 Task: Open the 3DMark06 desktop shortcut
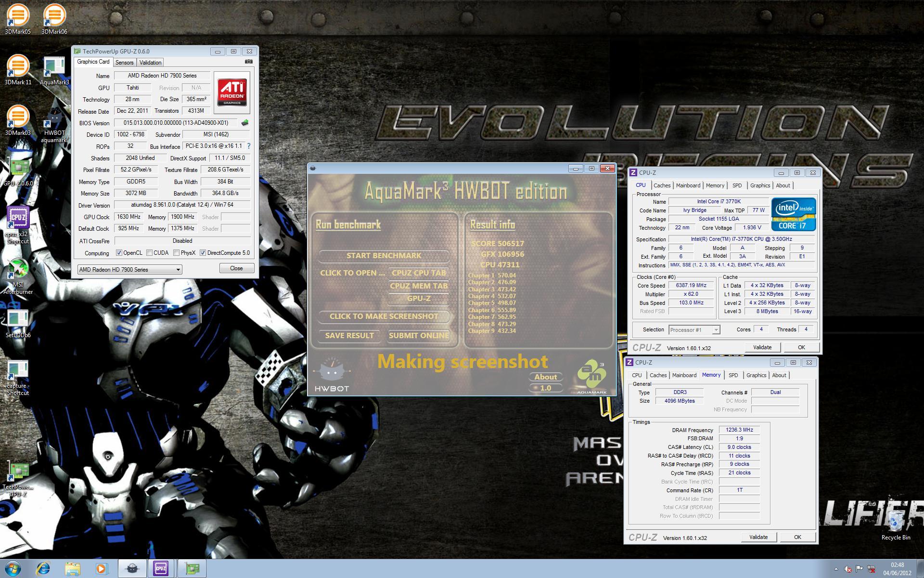[x=54, y=19]
